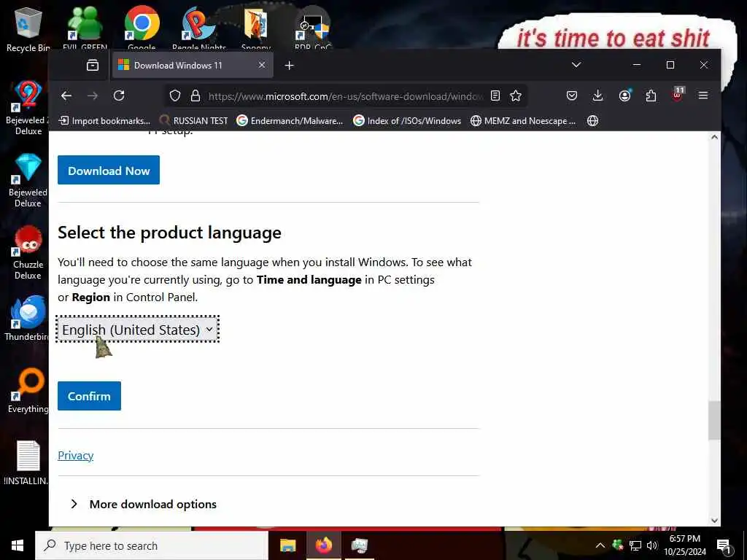Open the Windows Start menu

[x=18, y=545]
